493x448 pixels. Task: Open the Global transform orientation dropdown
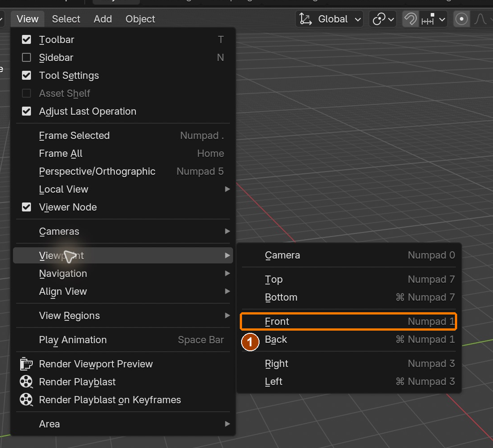[x=329, y=19]
